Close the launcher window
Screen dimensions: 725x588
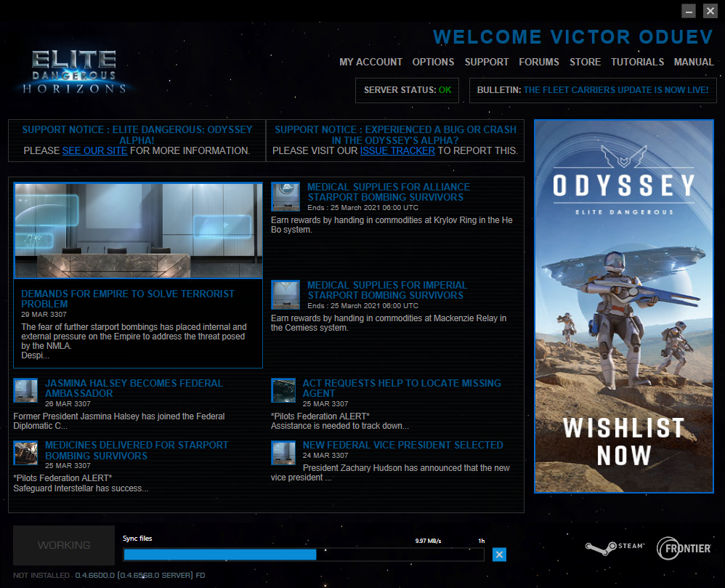pos(710,11)
